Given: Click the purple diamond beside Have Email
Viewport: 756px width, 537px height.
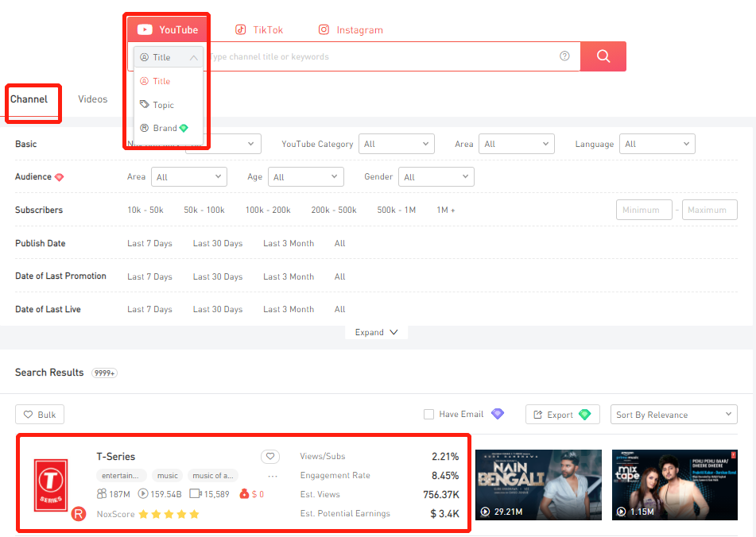Looking at the screenshot, I should click(x=498, y=414).
